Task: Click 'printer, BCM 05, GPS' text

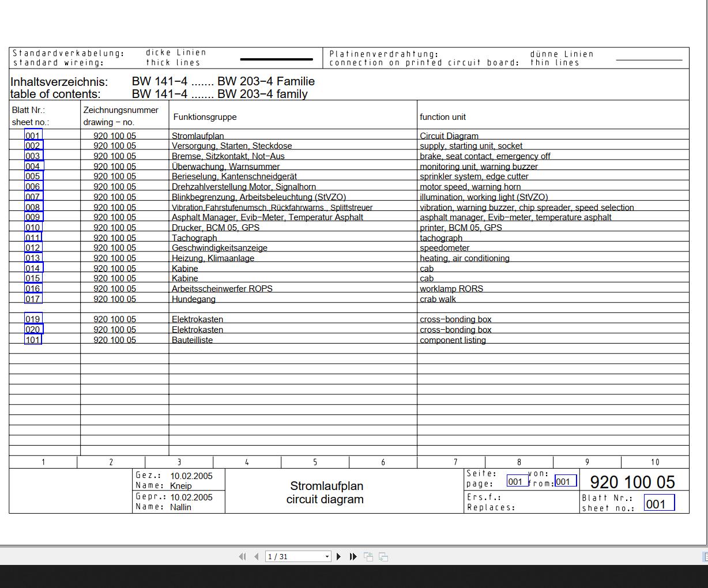Action: 461,228
